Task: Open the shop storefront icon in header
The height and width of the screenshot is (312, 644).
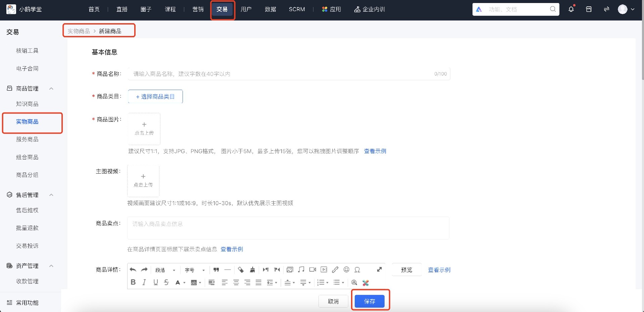Action: pyautogui.click(x=589, y=9)
